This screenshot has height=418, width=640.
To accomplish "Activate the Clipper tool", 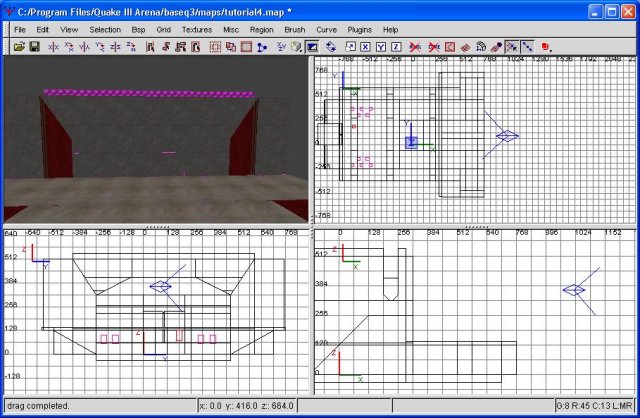I will (x=262, y=47).
